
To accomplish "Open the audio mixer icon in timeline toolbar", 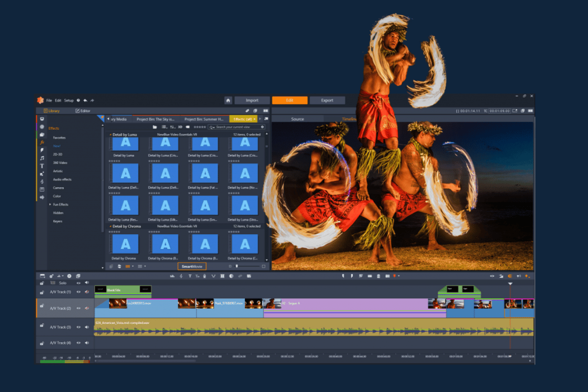I will click(172, 276).
